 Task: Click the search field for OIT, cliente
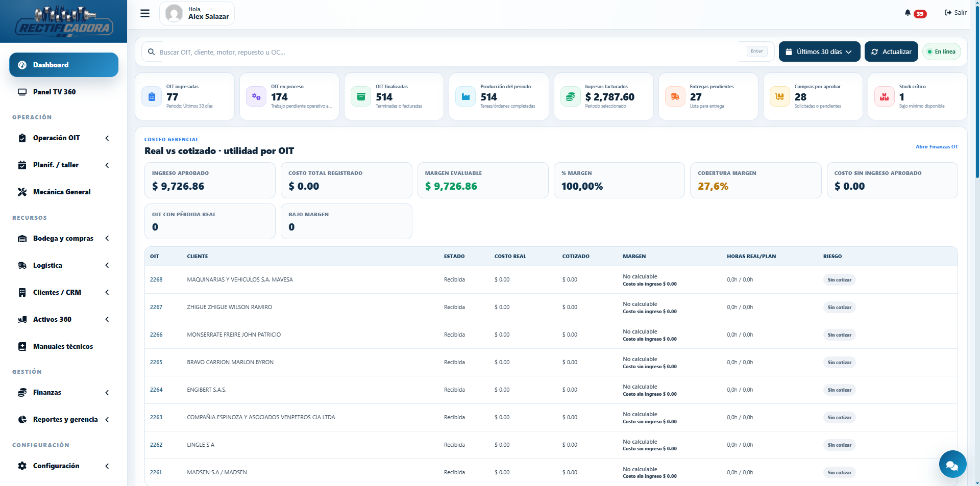(449, 52)
